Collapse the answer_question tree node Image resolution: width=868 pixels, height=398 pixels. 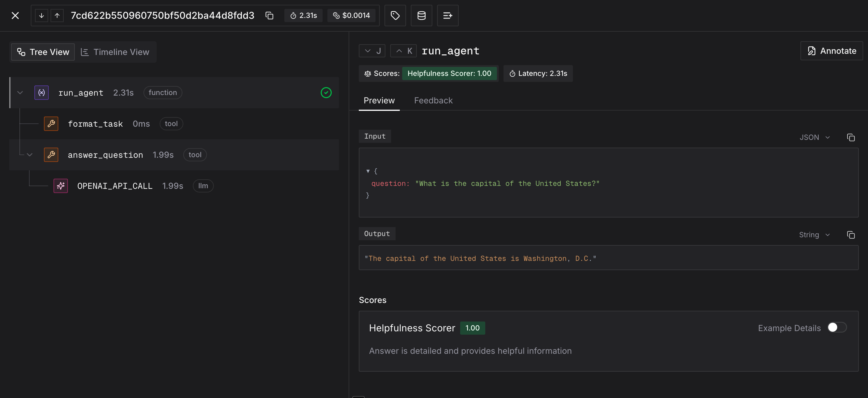tap(30, 155)
